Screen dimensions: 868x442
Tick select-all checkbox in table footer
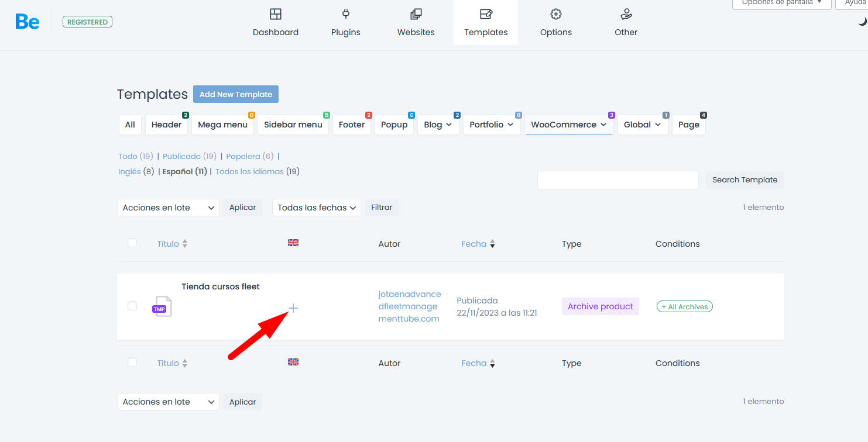(x=132, y=362)
